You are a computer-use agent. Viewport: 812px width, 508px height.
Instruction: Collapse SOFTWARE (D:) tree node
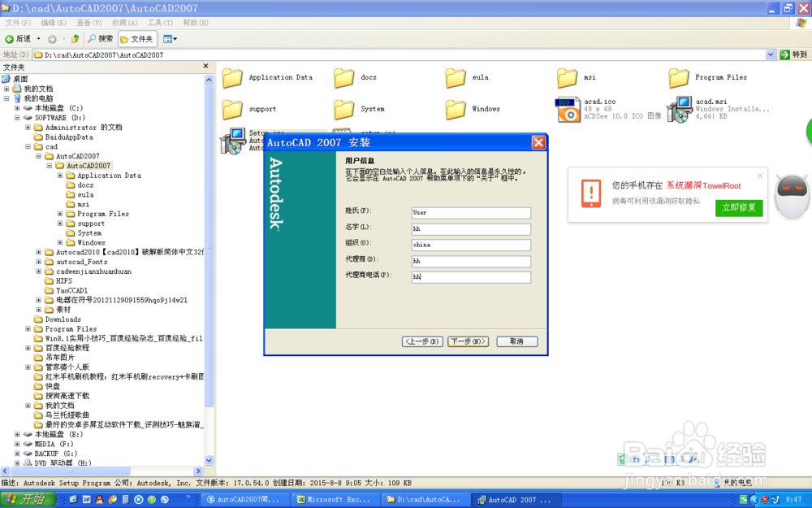17,118
